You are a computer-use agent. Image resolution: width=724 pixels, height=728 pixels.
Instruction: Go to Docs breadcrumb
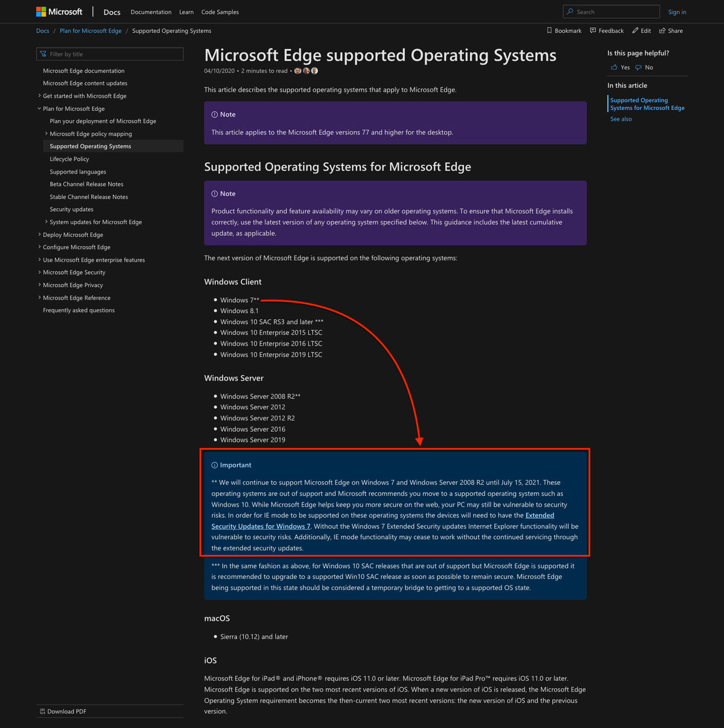tap(42, 31)
